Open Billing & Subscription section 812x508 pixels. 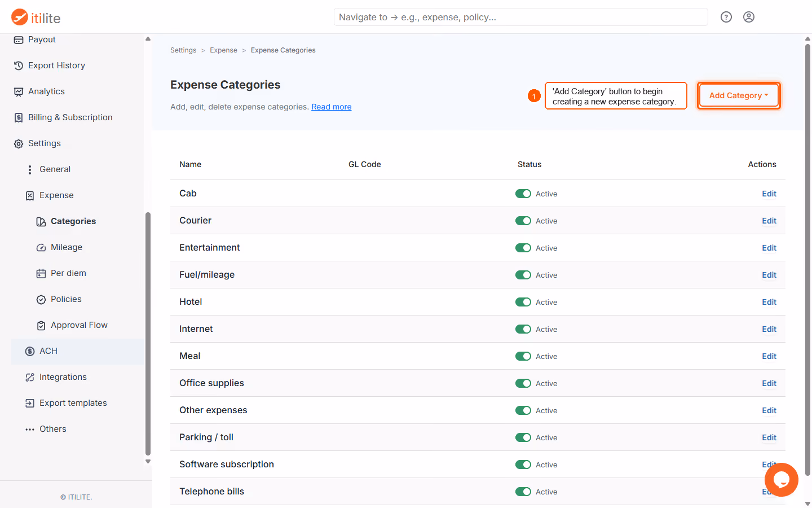click(70, 117)
